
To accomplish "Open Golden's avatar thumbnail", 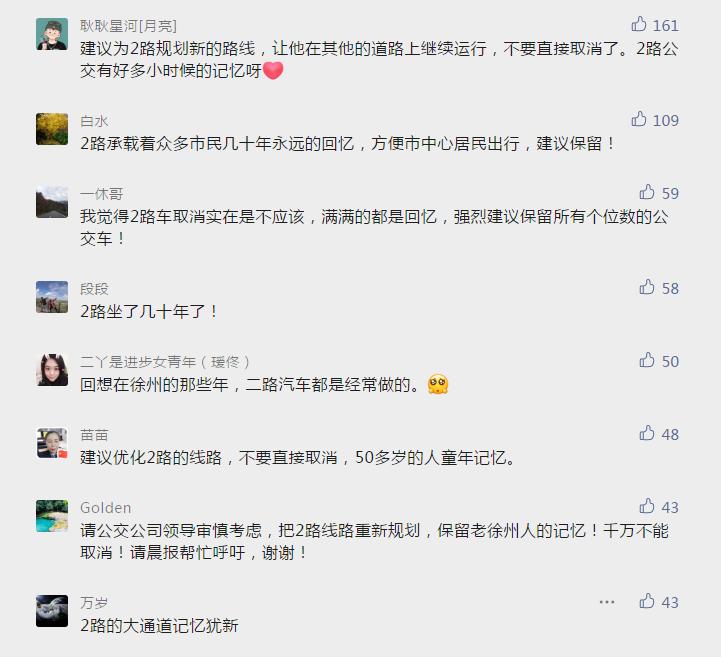I will [52, 516].
